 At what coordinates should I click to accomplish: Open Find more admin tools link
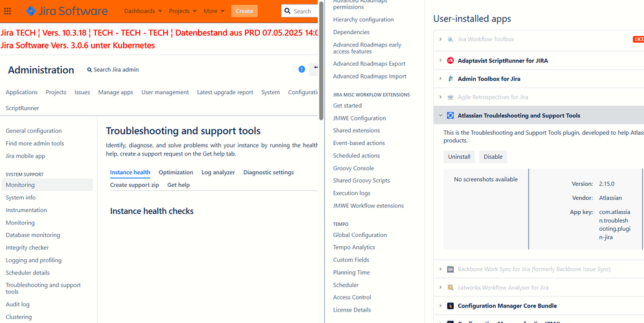[x=35, y=143]
